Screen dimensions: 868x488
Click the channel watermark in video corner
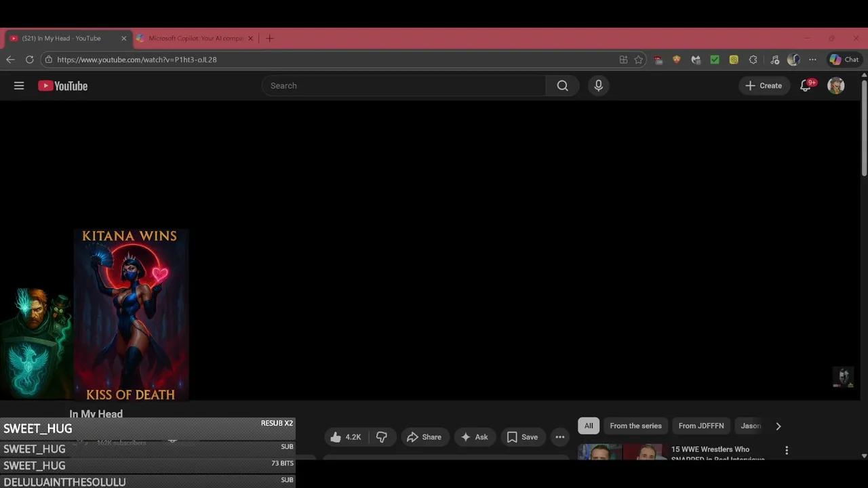[844, 378]
